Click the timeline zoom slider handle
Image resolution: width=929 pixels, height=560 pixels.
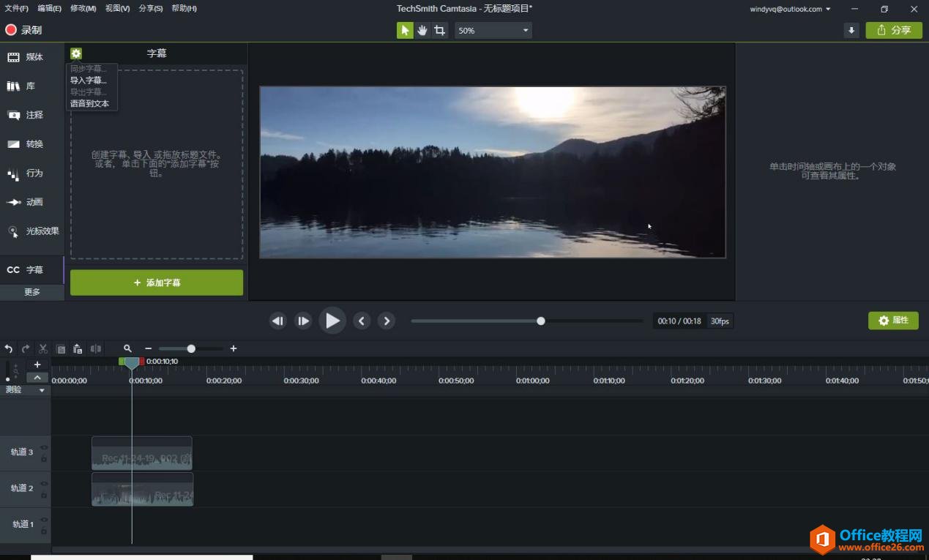pyautogui.click(x=191, y=349)
